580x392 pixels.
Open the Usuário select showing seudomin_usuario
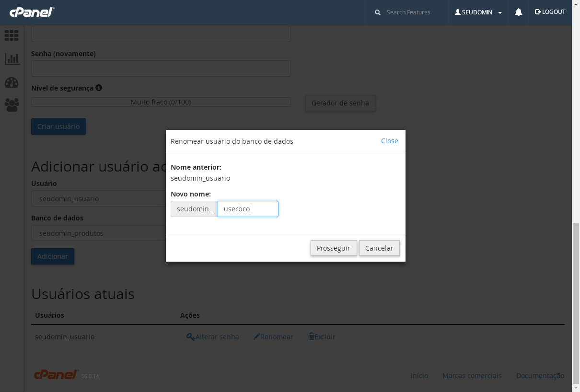pos(98,199)
